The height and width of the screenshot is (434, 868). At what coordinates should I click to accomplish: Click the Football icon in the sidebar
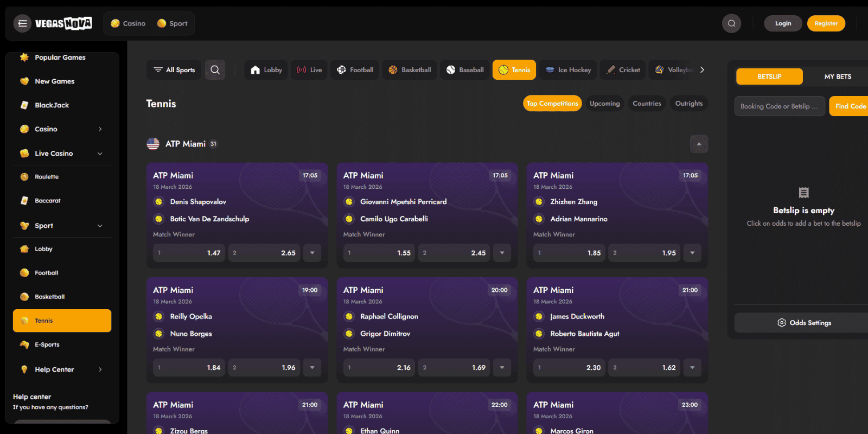[24, 273]
